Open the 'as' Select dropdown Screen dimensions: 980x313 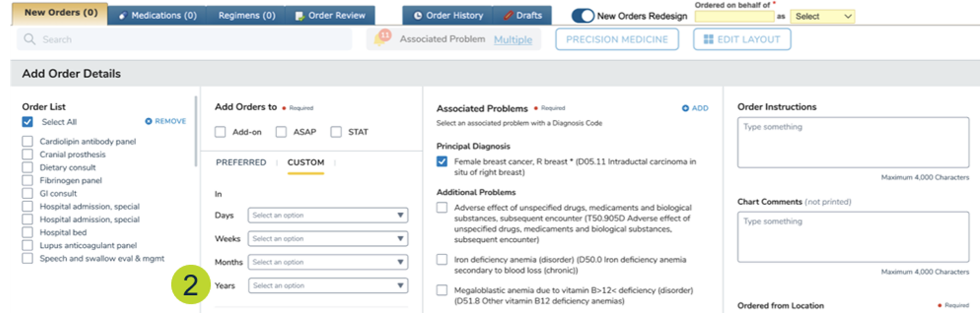[x=823, y=16]
